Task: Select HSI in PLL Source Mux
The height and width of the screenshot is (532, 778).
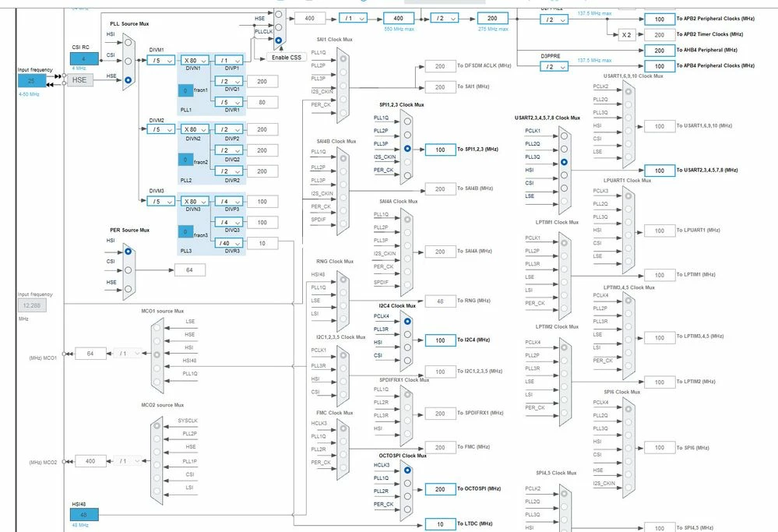Action: (128, 42)
